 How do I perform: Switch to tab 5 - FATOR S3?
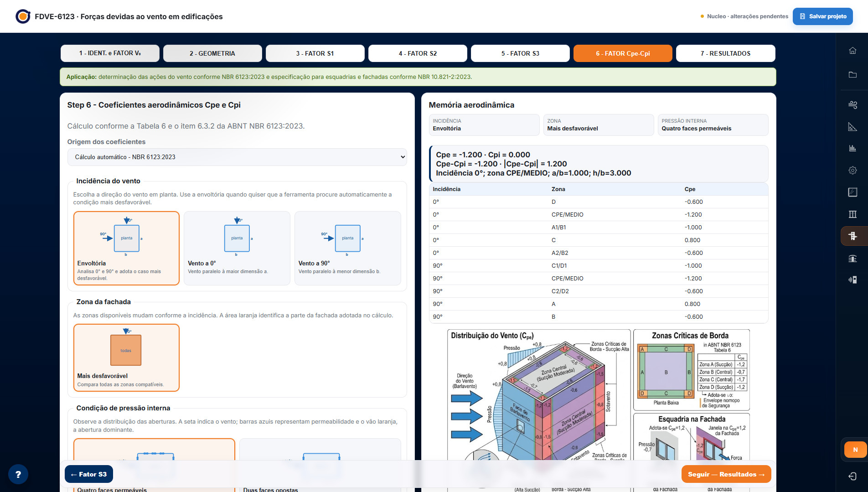[520, 53]
